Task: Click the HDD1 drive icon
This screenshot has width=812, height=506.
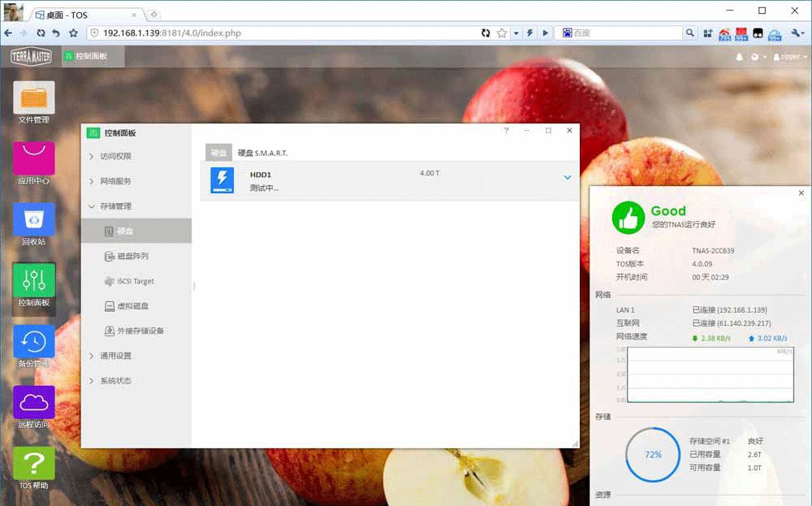Action: 222,180
